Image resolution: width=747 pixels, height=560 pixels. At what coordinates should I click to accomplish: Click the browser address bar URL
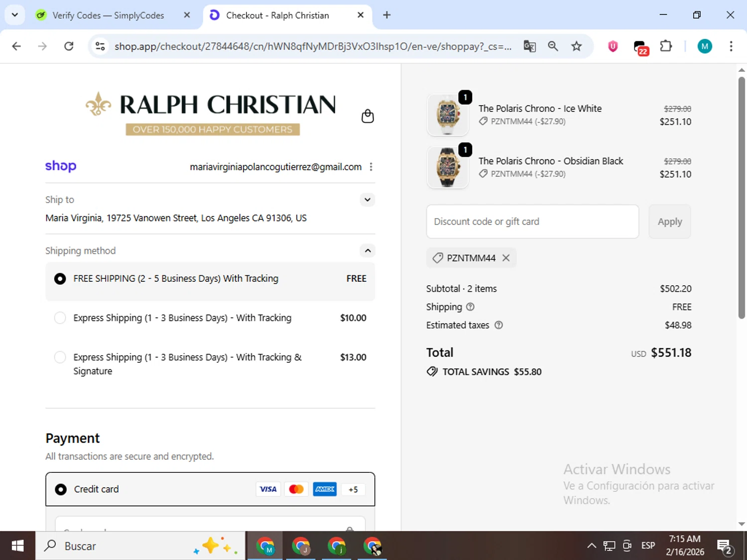point(313,46)
